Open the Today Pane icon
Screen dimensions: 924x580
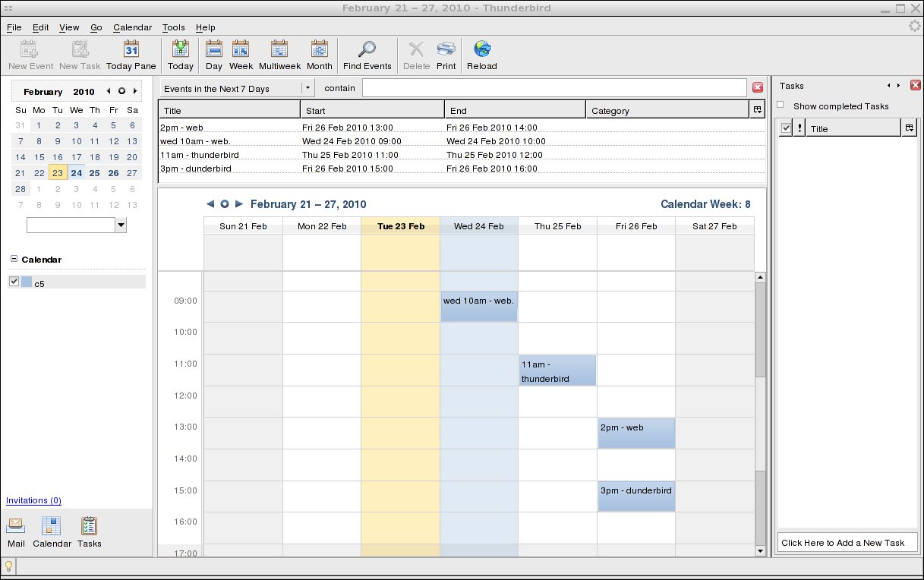coord(131,50)
